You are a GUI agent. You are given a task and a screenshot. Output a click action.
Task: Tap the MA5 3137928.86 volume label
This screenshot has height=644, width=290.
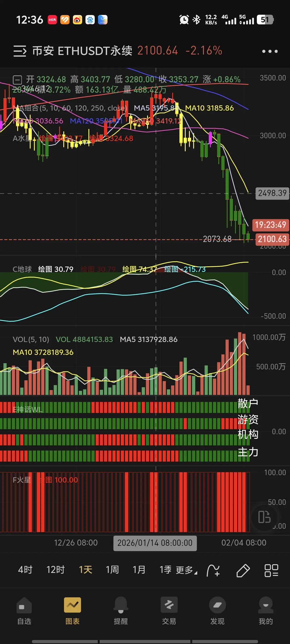coord(149,339)
